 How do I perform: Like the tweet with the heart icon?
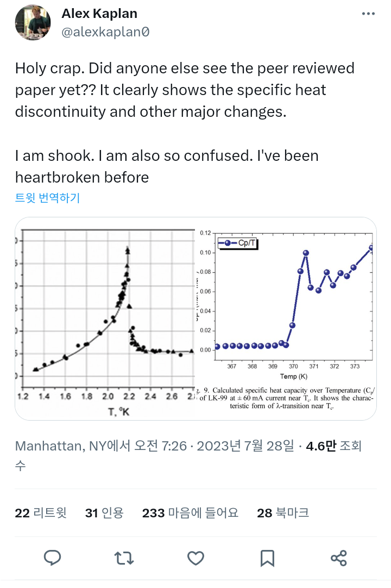tap(195, 558)
